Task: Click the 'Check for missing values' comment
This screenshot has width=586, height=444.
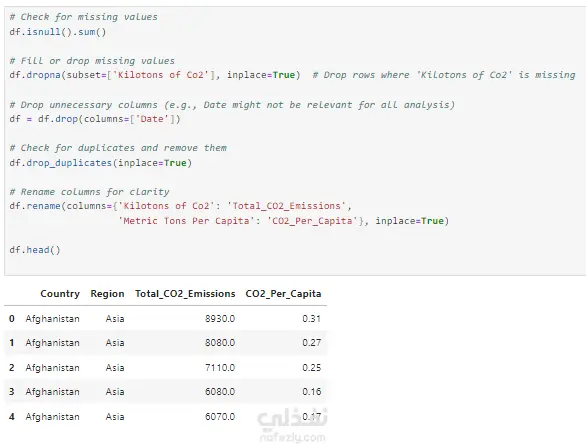Action: tap(83, 17)
